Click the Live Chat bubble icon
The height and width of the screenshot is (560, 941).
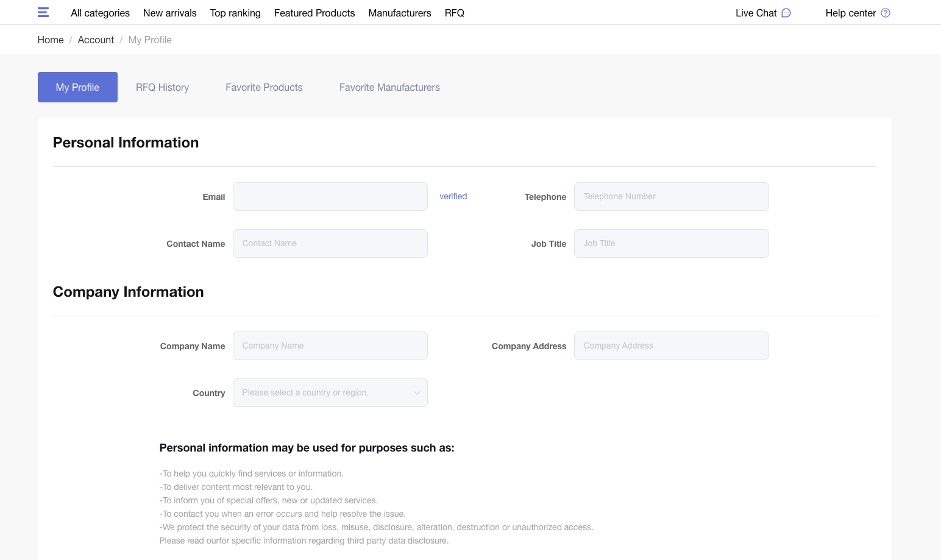tap(786, 13)
